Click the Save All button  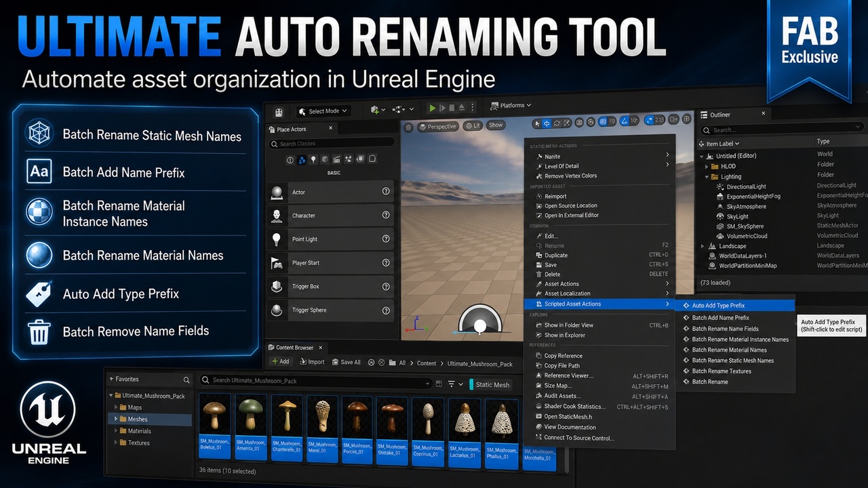click(x=346, y=362)
